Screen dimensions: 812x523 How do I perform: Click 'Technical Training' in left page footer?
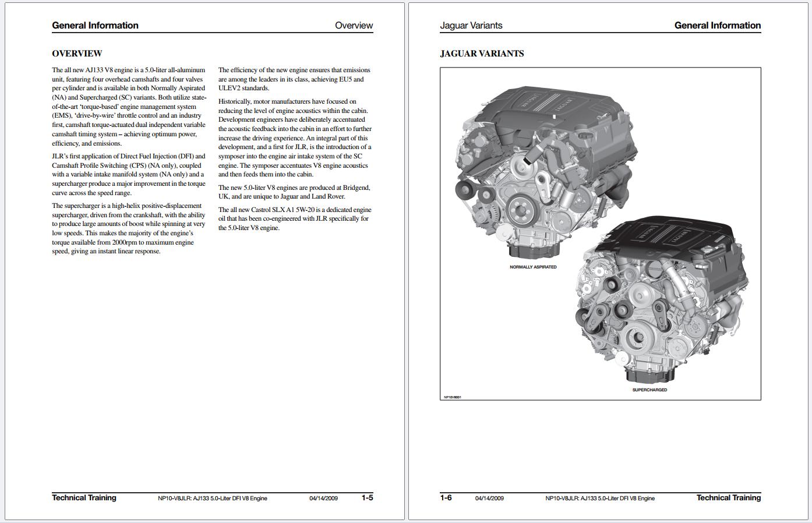point(84,498)
